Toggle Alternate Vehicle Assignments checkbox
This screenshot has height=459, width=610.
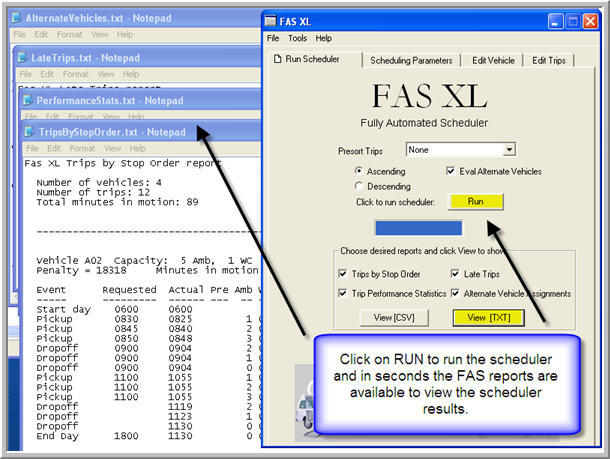point(455,293)
